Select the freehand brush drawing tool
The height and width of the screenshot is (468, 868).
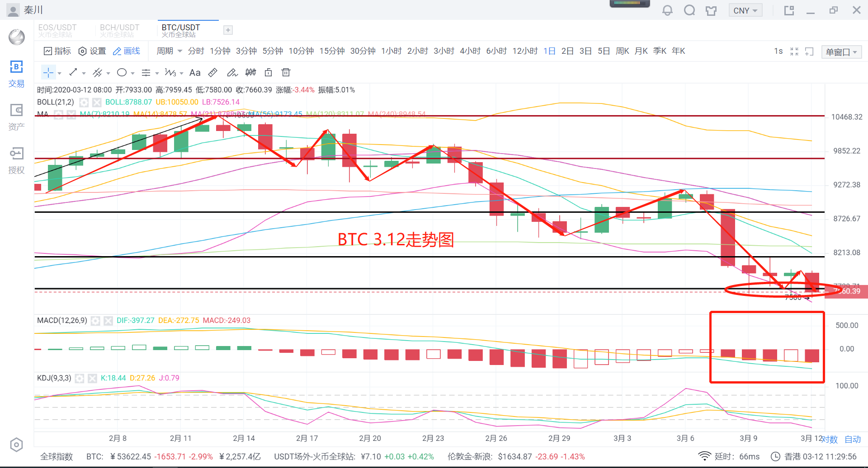(x=232, y=72)
